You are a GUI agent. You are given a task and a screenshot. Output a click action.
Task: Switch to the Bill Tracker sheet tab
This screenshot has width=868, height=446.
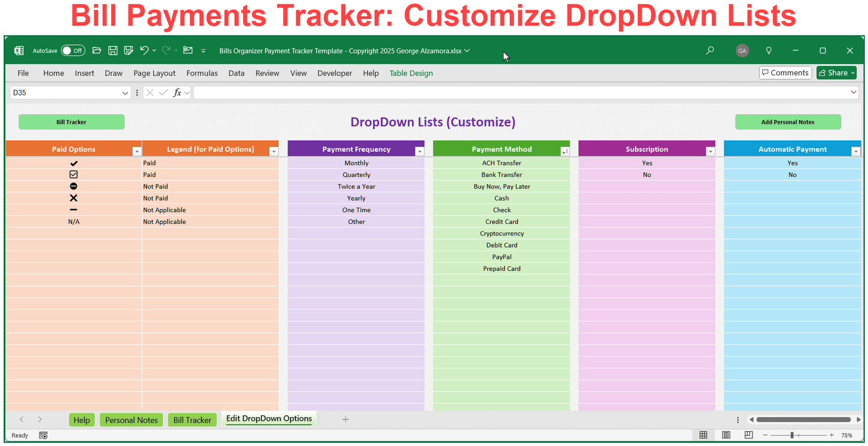pyautogui.click(x=192, y=420)
